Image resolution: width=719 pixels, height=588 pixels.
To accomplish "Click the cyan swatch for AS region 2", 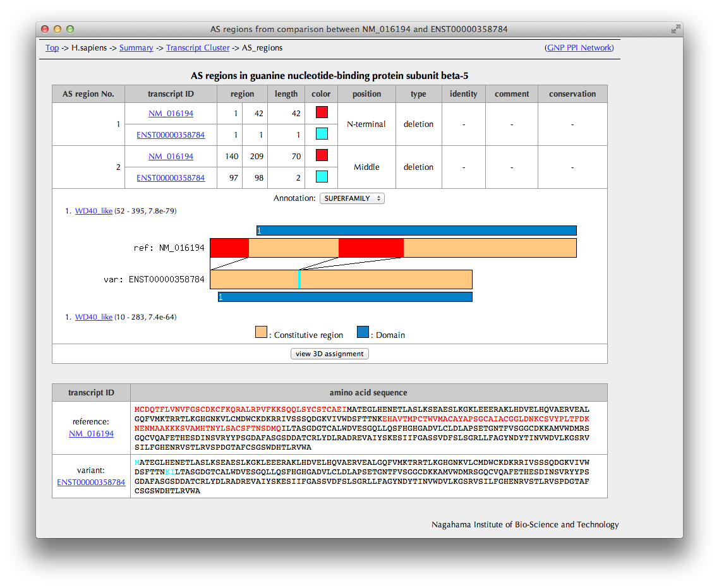I will [322, 177].
